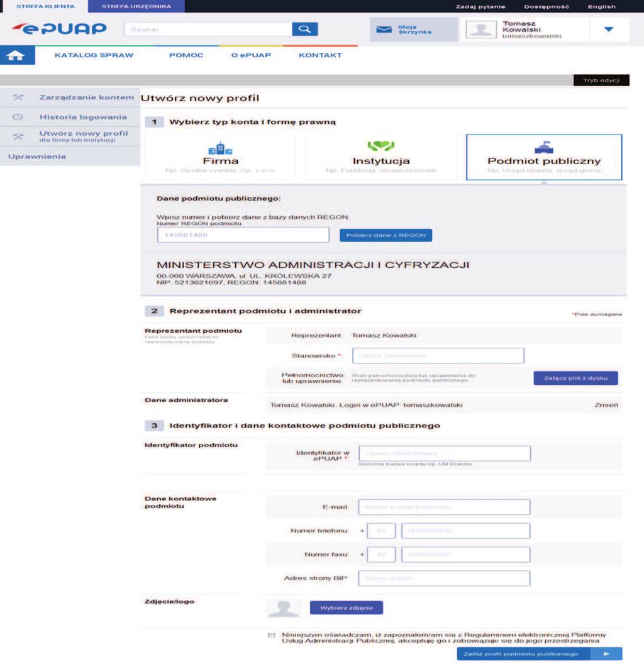Open the KATALOG SPRAW menu
Image resolution: width=644 pixels, height=669 pixels.
94,55
